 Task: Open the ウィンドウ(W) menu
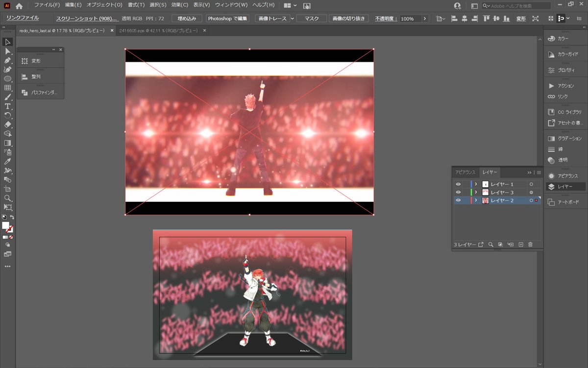point(231,5)
